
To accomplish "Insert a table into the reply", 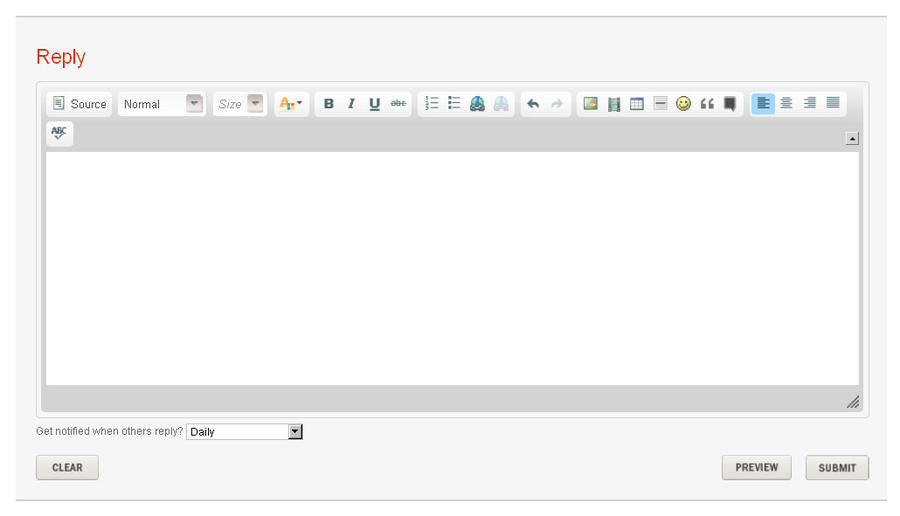I will point(637,104).
